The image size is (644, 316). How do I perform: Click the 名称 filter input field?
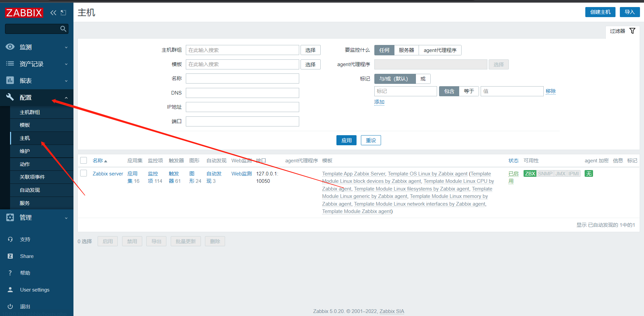coord(243,78)
